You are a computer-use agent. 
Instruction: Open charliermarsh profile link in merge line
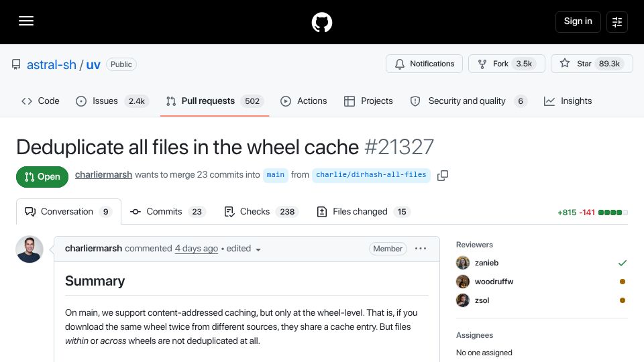coord(103,175)
